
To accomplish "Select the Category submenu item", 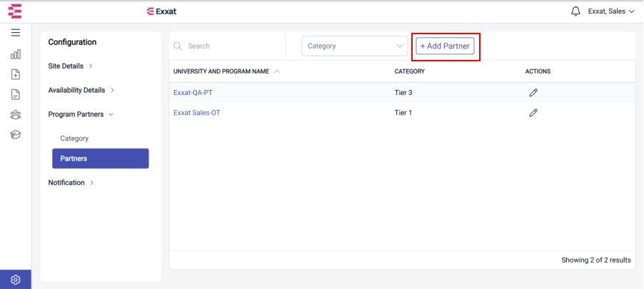I will 74,138.
